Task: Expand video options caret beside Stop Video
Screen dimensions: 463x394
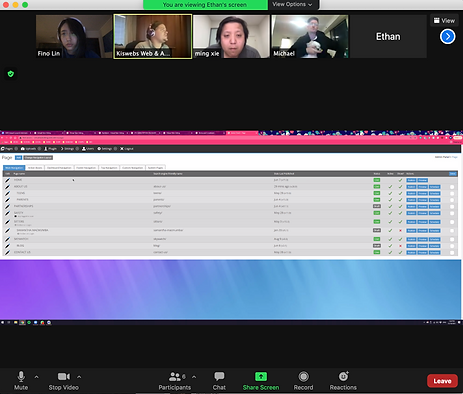Action: click(79, 377)
